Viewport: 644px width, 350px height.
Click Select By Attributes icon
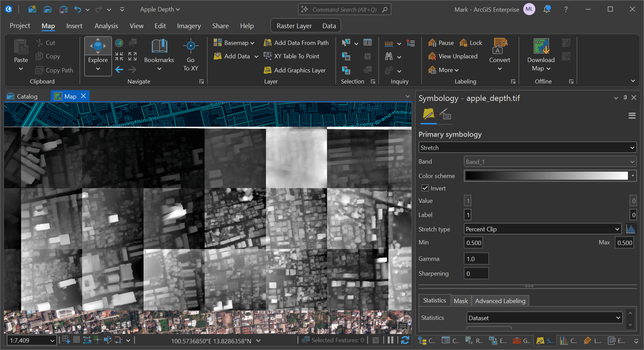346,56
